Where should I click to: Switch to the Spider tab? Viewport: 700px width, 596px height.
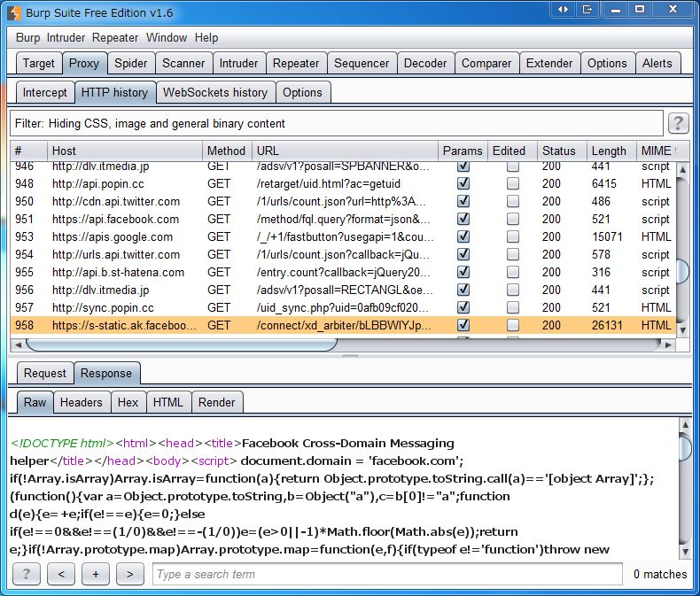point(130,63)
